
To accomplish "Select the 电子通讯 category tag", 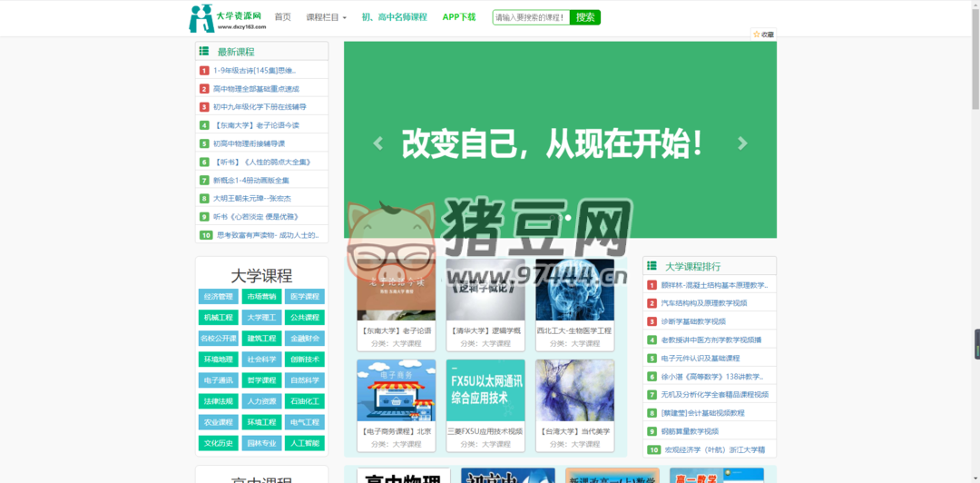I will click(218, 380).
